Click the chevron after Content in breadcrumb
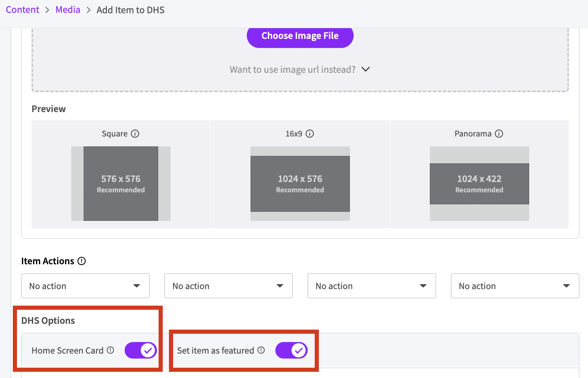 [x=47, y=10]
